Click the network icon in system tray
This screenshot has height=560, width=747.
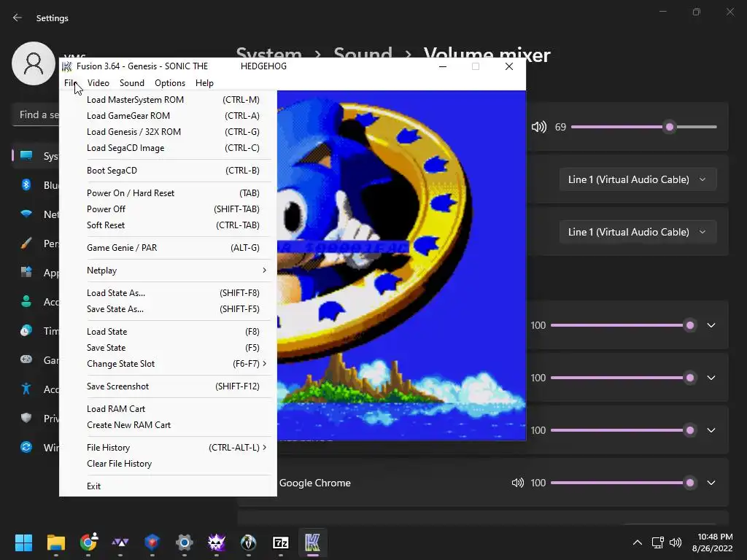pos(658,542)
